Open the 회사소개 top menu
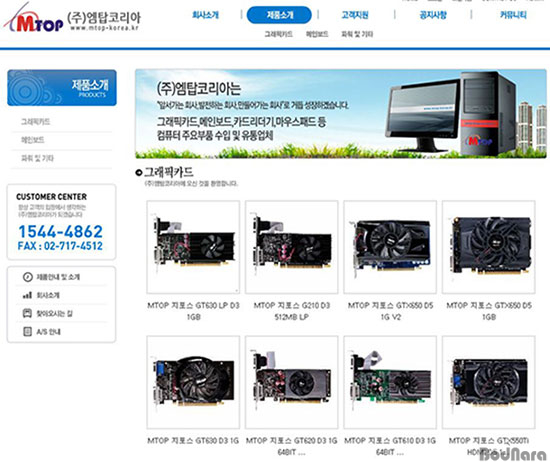Screen dimensions: 550x464 [x=206, y=15]
